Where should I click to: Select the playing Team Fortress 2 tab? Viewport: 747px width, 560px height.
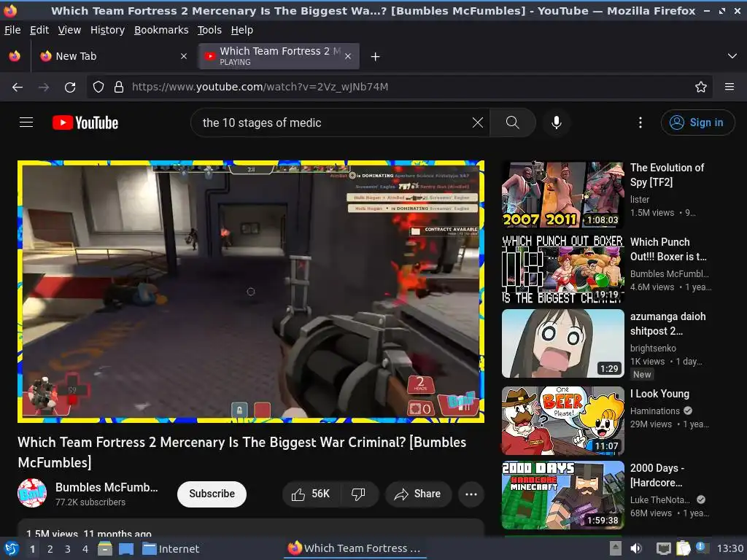coord(279,56)
